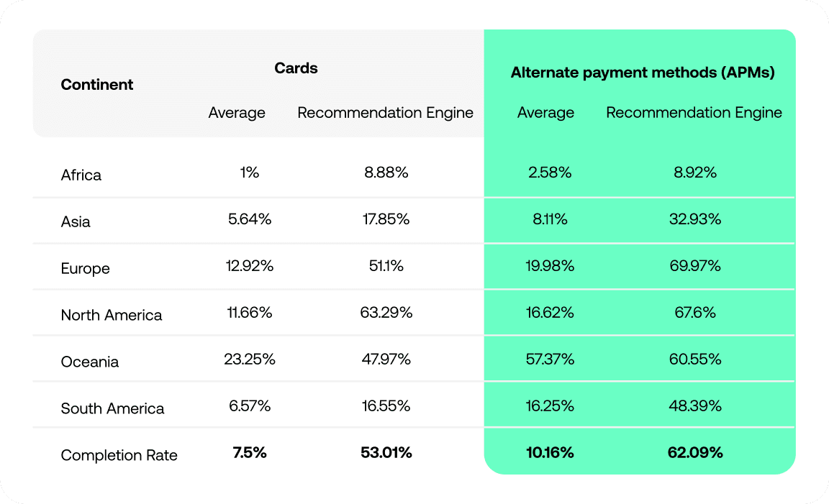
Task: Click the Alternate payment methods (APMs) header
Action: pos(643,73)
